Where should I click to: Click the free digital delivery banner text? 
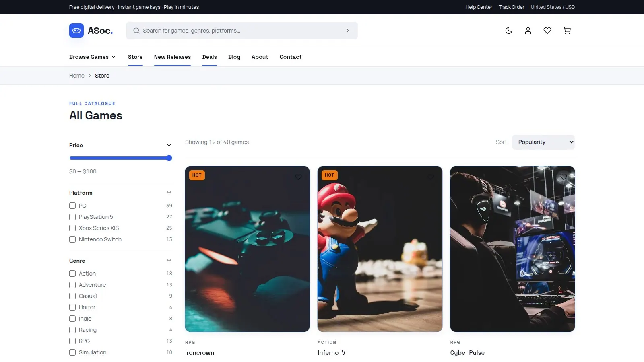(x=134, y=7)
